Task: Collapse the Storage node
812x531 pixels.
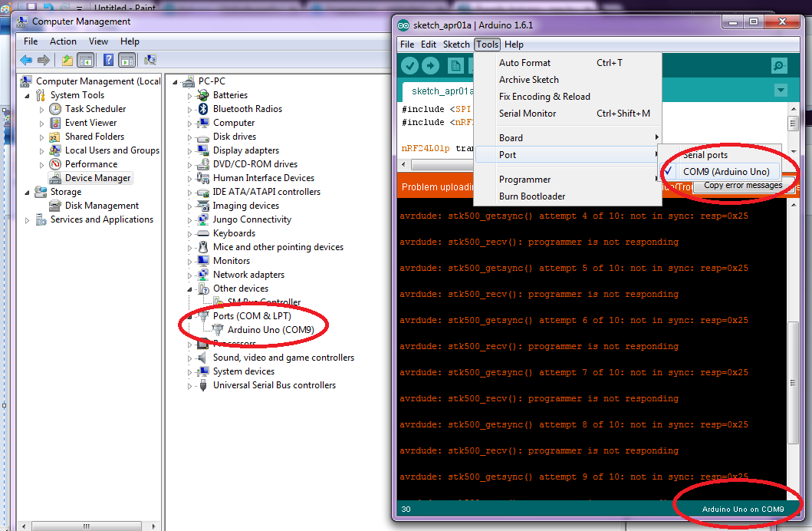Action: (27, 192)
